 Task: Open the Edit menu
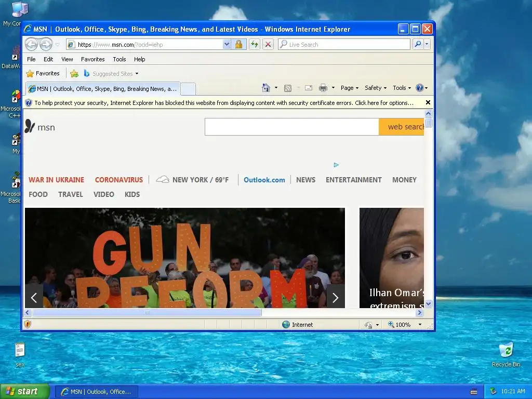click(48, 59)
